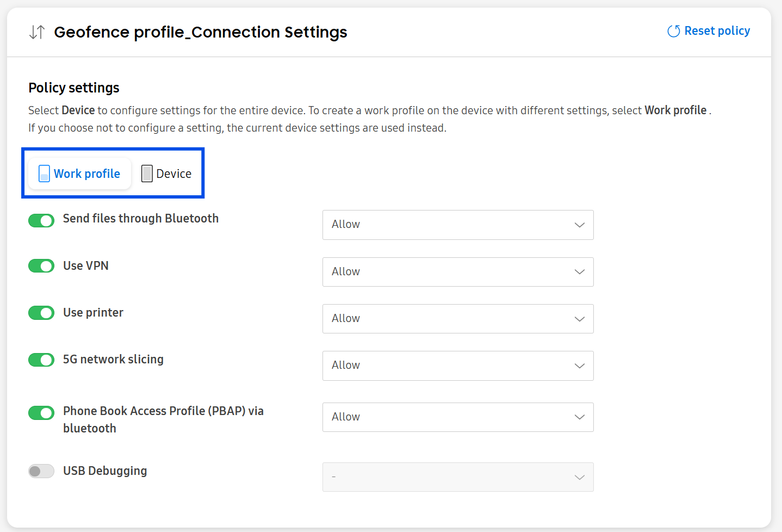Click Reset policy link
This screenshot has height=532, width=782.
[709, 31]
